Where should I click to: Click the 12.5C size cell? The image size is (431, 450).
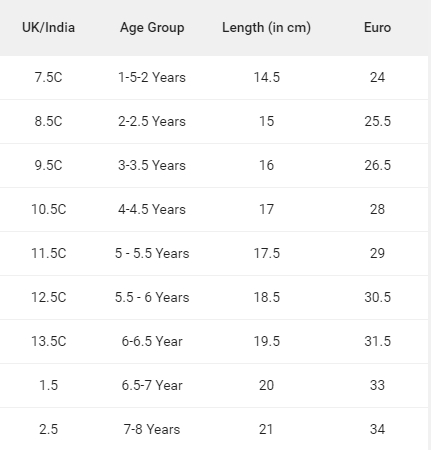[48, 297]
